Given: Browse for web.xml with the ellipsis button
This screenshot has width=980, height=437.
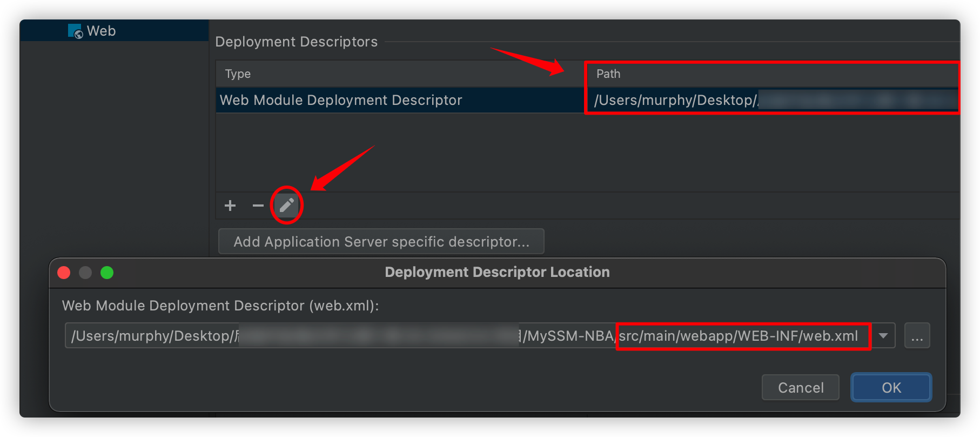Looking at the screenshot, I should pos(917,336).
